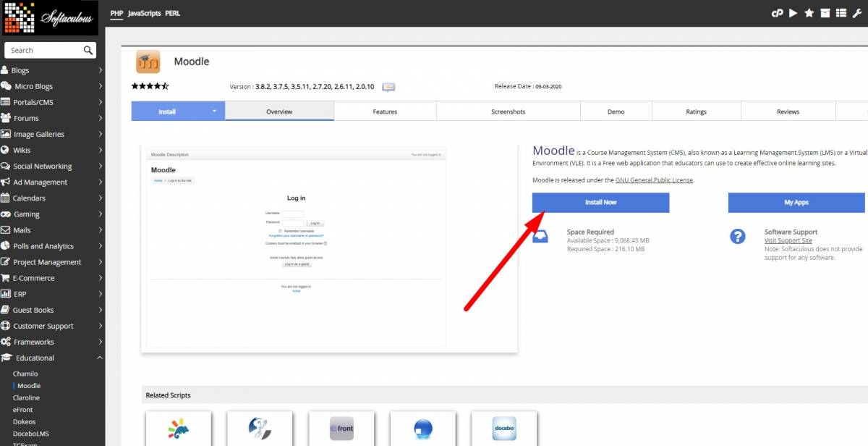
Task: Select the PHP scripts menu
Action: [116, 13]
